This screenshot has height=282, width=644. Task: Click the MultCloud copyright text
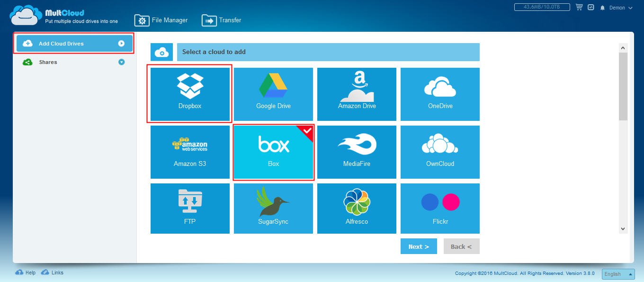[525, 273]
